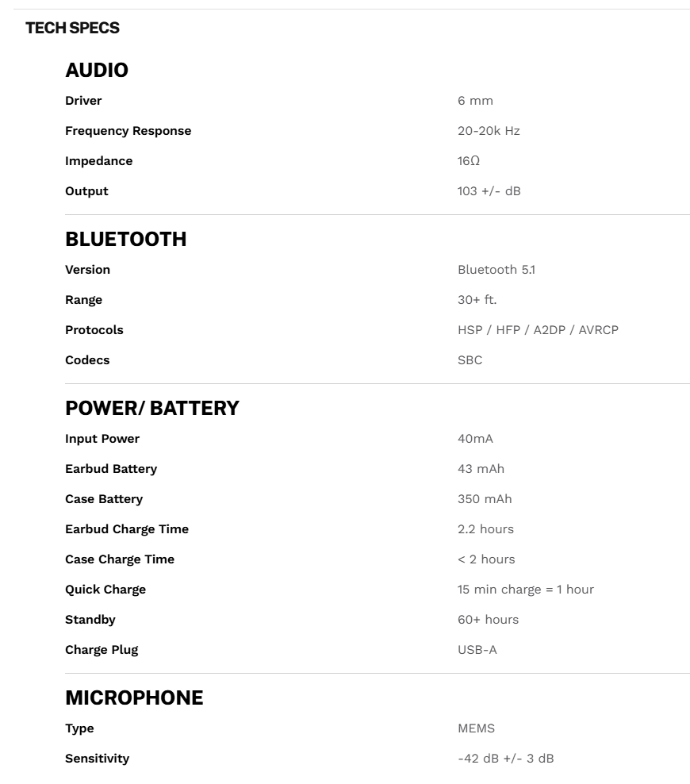Select the 16Ω impedance value
Image resolution: width=690 pixels, height=784 pixels.
pos(468,161)
